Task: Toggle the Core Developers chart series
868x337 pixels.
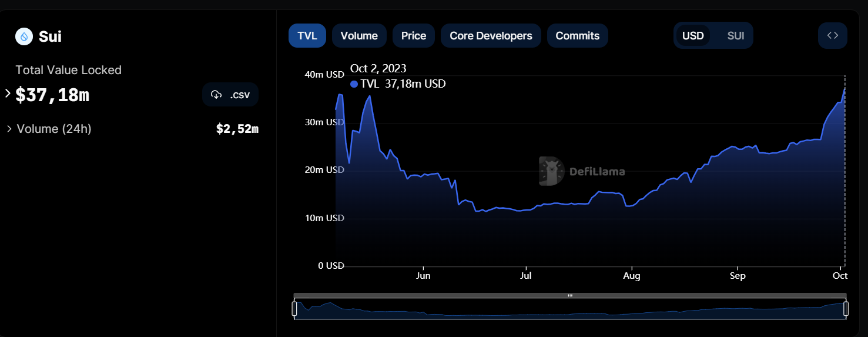Action: 491,36
